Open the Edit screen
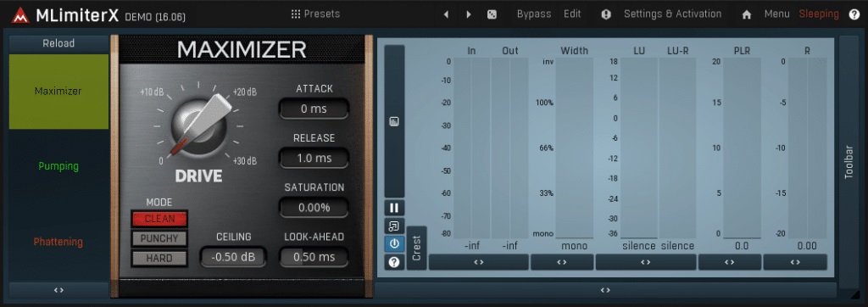The height and width of the screenshot is (307, 868). tap(572, 14)
